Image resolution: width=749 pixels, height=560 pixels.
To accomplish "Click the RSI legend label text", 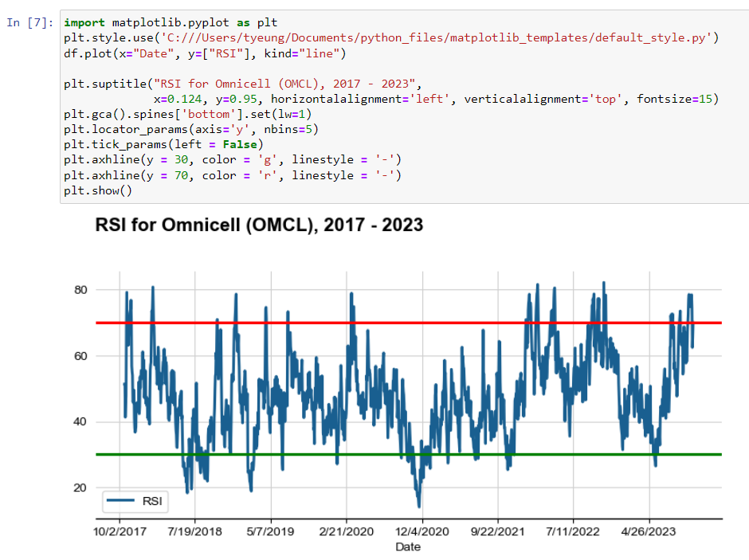I will [151, 501].
